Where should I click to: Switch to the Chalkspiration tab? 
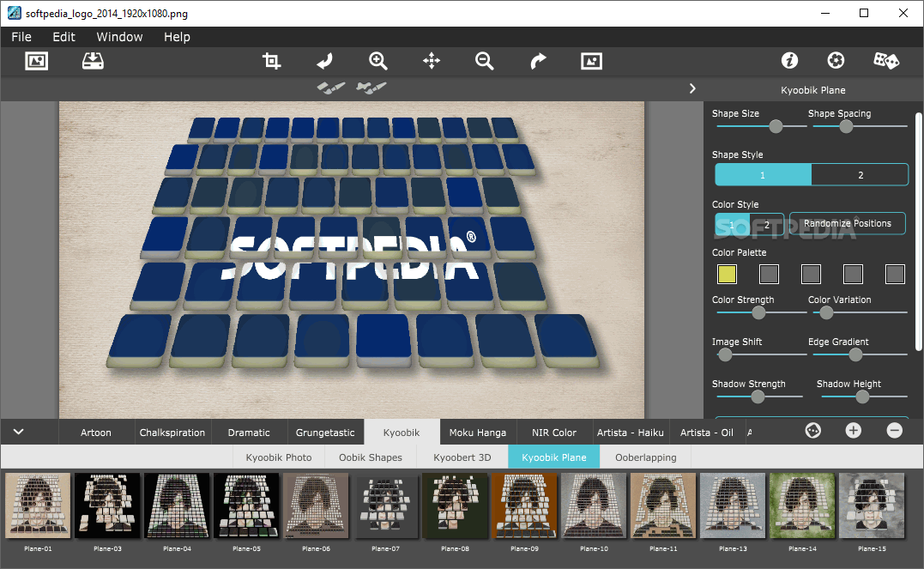(x=172, y=433)
